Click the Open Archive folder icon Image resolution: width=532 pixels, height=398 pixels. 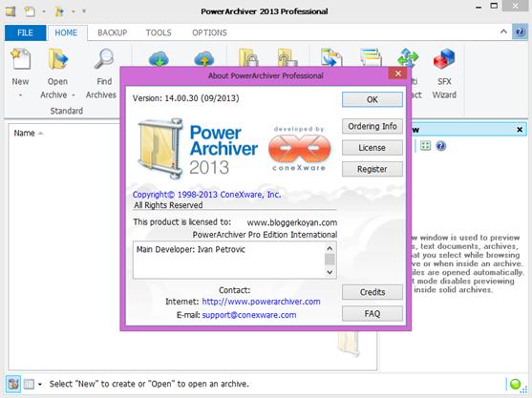point(57,59)
